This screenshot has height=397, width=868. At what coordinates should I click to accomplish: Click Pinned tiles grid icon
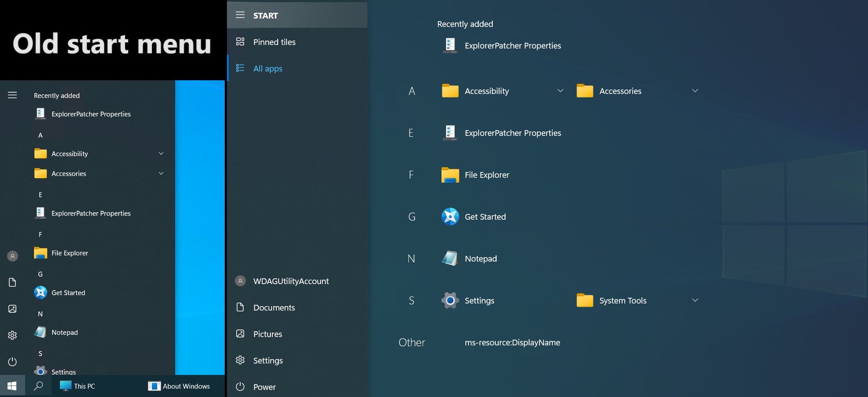click(240, 42)
